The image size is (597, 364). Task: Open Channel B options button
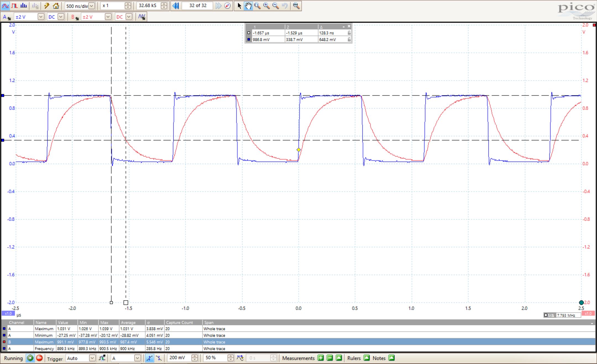click(74, 17)
